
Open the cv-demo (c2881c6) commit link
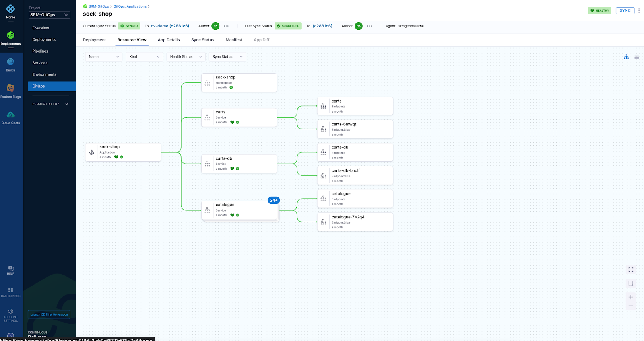point(170,26)
